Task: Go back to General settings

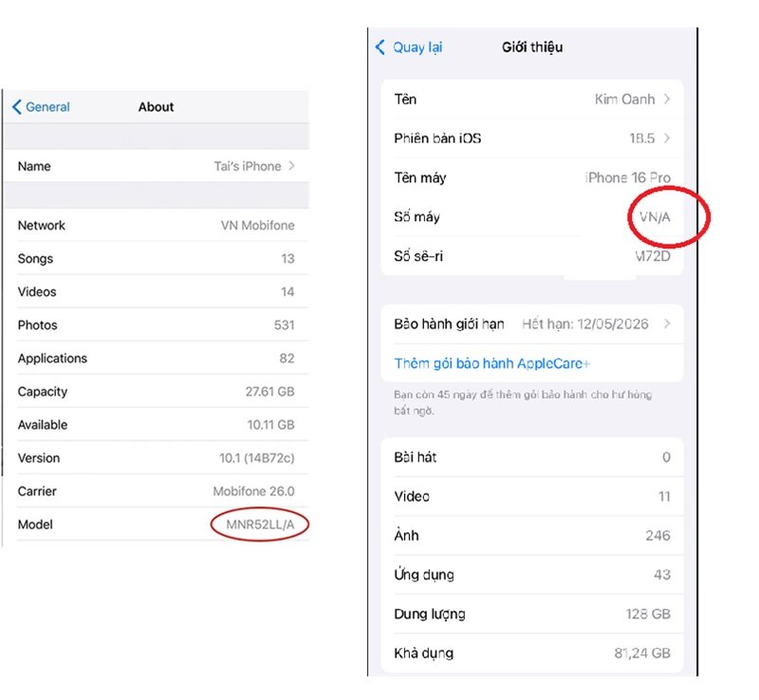Action: click(x=41, y=107)
